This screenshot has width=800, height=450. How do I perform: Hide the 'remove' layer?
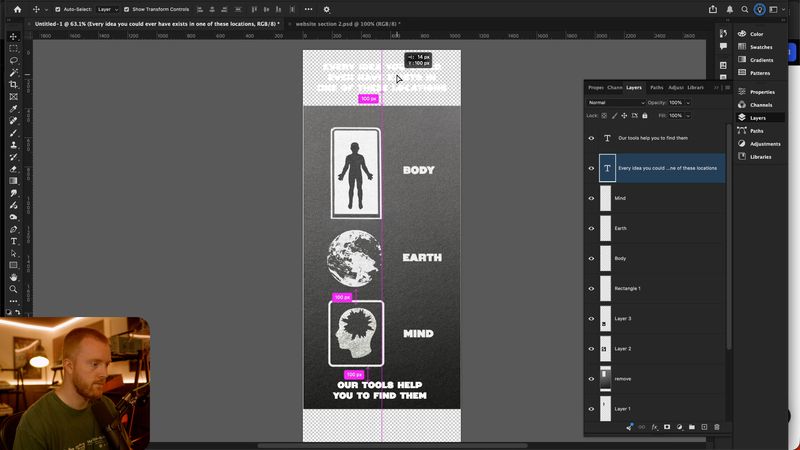pos(591,379)
